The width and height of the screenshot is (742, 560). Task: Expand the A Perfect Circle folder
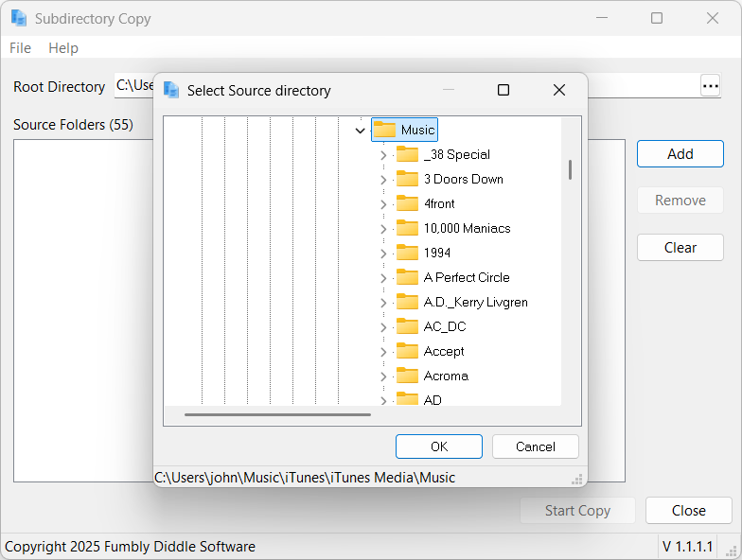click(383, 278)
